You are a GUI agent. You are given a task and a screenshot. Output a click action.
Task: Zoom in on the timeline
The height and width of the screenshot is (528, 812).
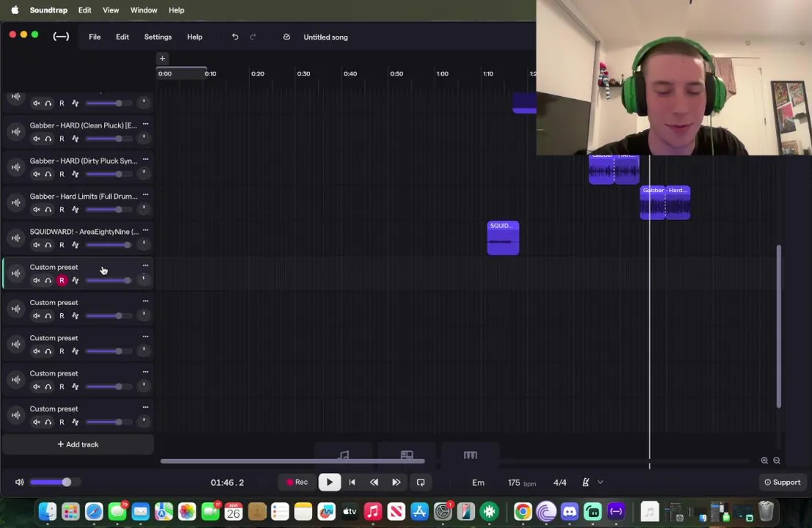[x=764, y=461]
